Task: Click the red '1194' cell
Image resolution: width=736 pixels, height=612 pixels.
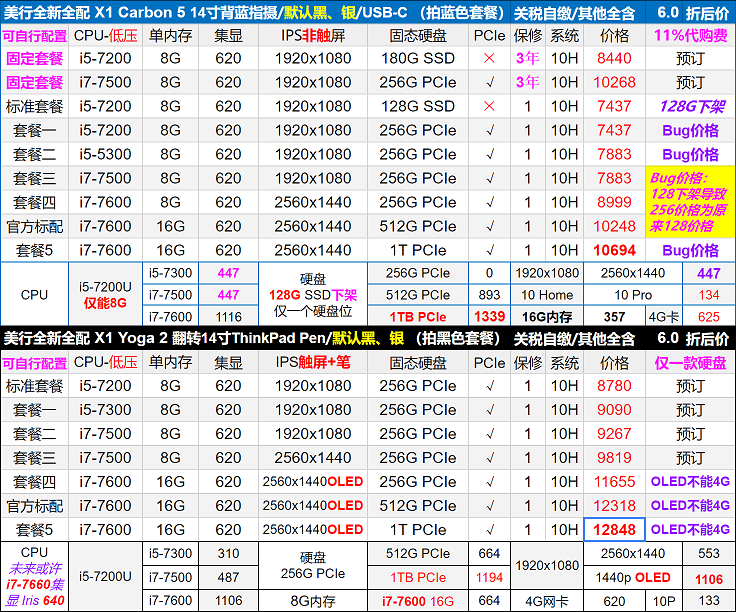Action: pyautogui.click(x=489, y=577)
